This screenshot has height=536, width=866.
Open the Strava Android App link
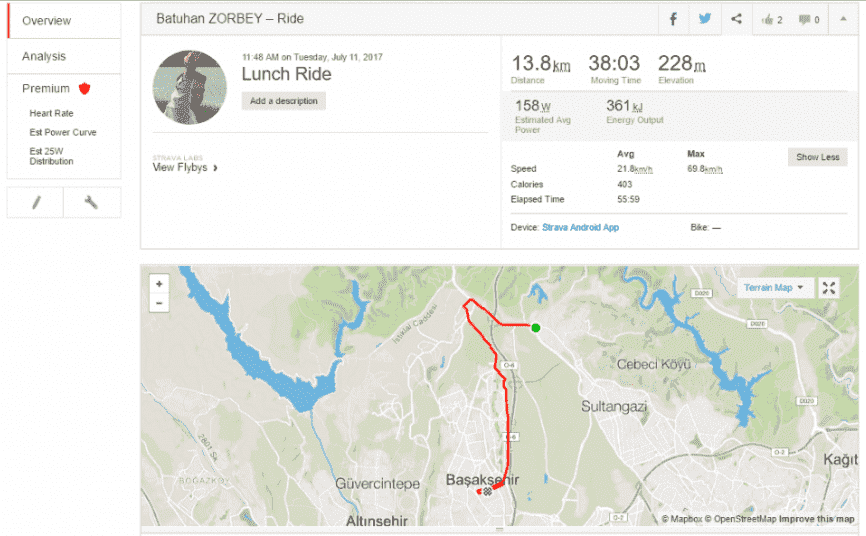(580, 228)
